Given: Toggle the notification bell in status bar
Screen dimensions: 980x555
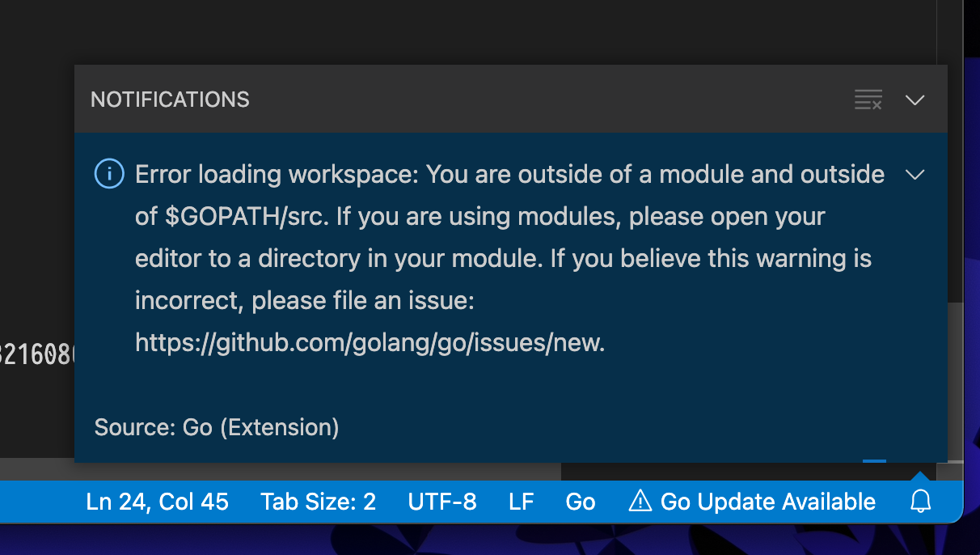Looking at the screenshot, I should pyautogui.click(x=921, y=502).
